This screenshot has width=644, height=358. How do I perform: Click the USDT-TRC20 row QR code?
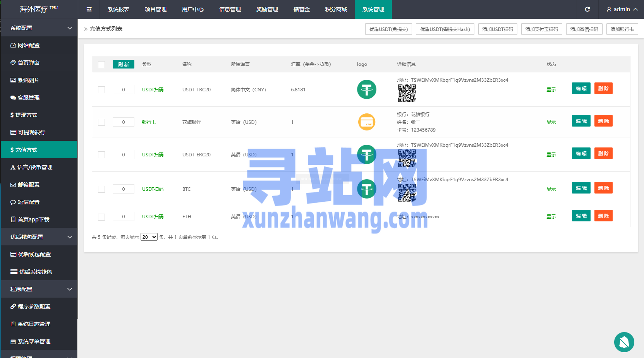[x=407, y=93]
